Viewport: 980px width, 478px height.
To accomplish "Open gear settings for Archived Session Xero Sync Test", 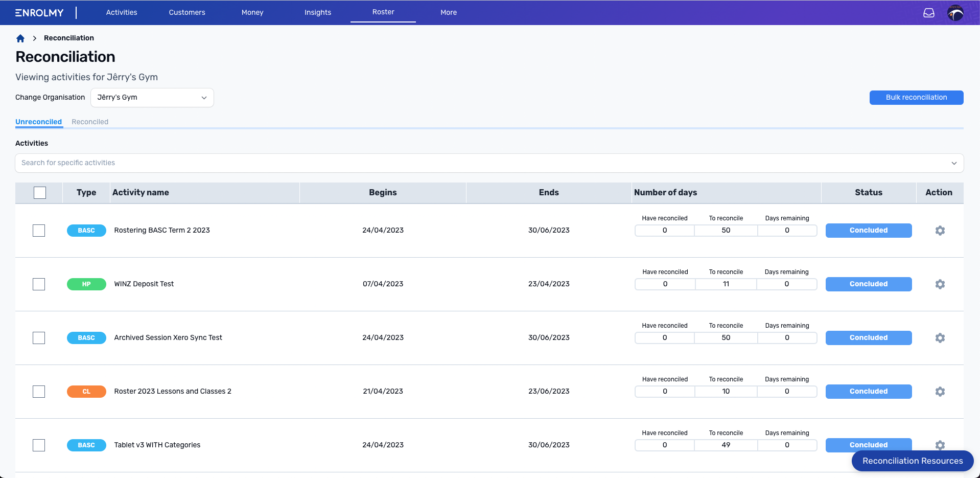I will pyautogui.click(x=940, y=338).
